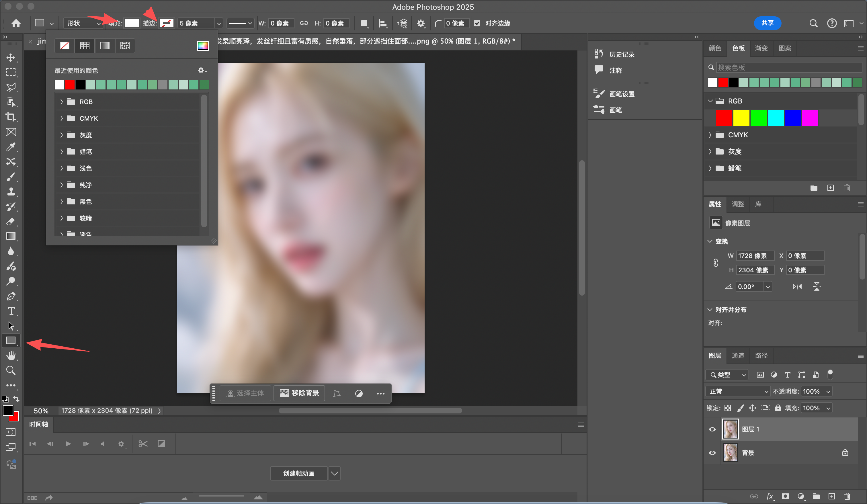Select the Pen tool
The height and width of the screenshot is (504, 867).
(11, 296)
